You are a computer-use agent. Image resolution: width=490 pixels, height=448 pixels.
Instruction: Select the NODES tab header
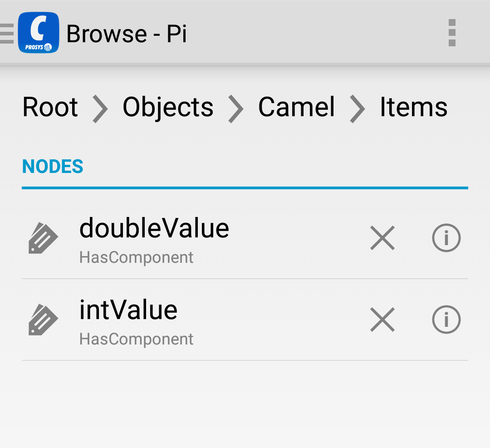(x=53, y=167)
